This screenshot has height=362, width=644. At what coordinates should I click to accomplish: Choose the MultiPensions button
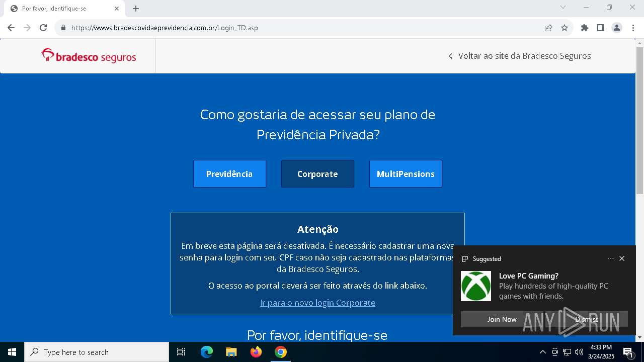(x=406, y=174)
